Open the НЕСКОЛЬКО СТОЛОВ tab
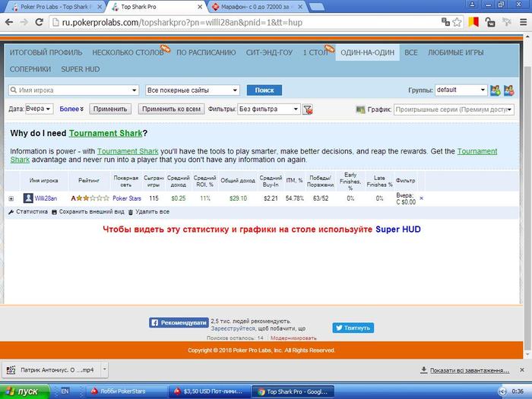This screenshot has width=532, height=399. (128, 52)
